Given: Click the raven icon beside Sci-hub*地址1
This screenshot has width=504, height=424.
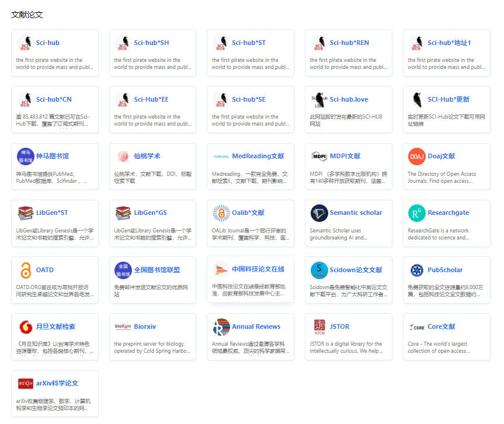Looking at the screenshot, I should [417, 43].
